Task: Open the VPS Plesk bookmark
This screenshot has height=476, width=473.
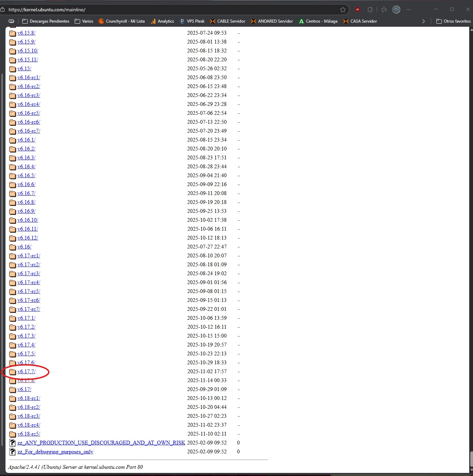Action: tap(192, 21)
